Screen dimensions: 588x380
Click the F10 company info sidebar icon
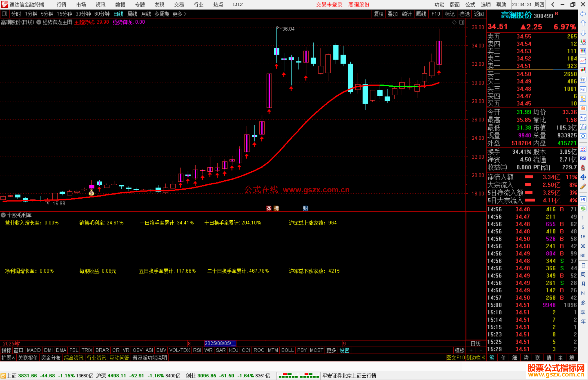pyautogui.click(x=583, y=89)
